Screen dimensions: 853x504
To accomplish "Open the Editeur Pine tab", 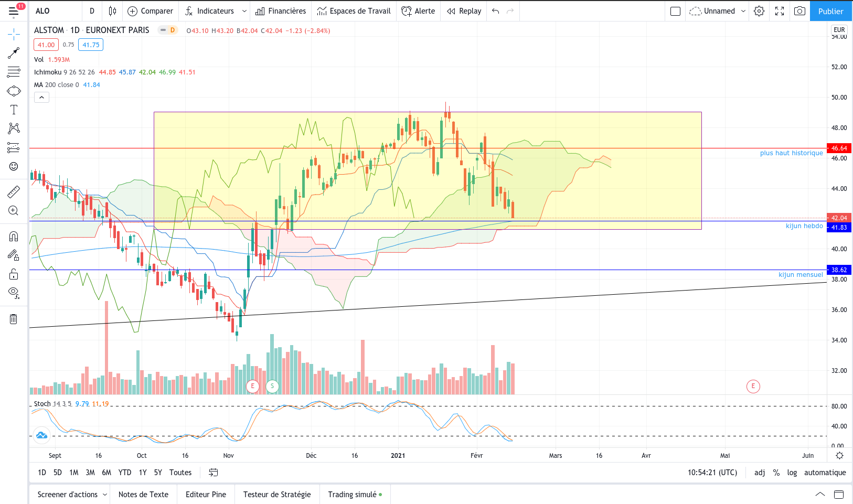I will (206, 495).
